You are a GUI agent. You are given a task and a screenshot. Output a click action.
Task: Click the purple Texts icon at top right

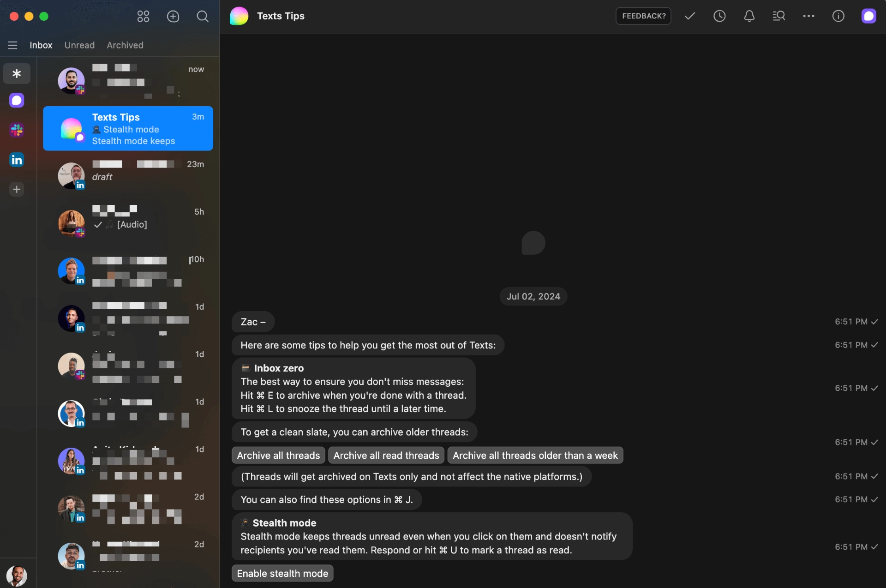pos(869,16)
